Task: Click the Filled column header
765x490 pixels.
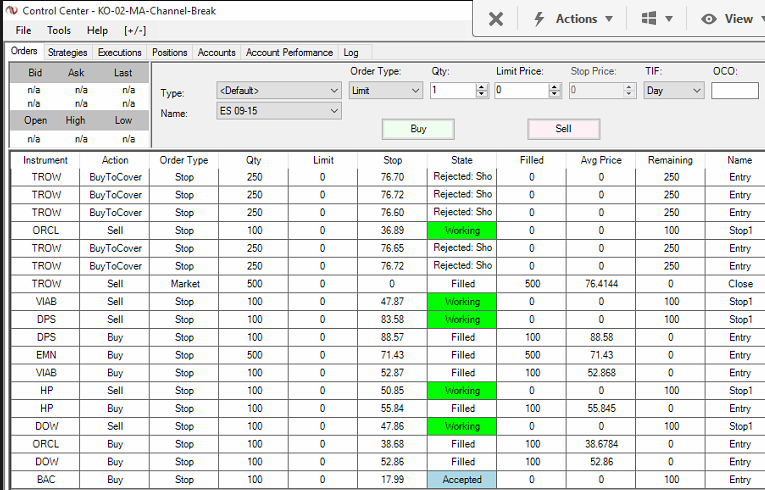Action: 531,160
